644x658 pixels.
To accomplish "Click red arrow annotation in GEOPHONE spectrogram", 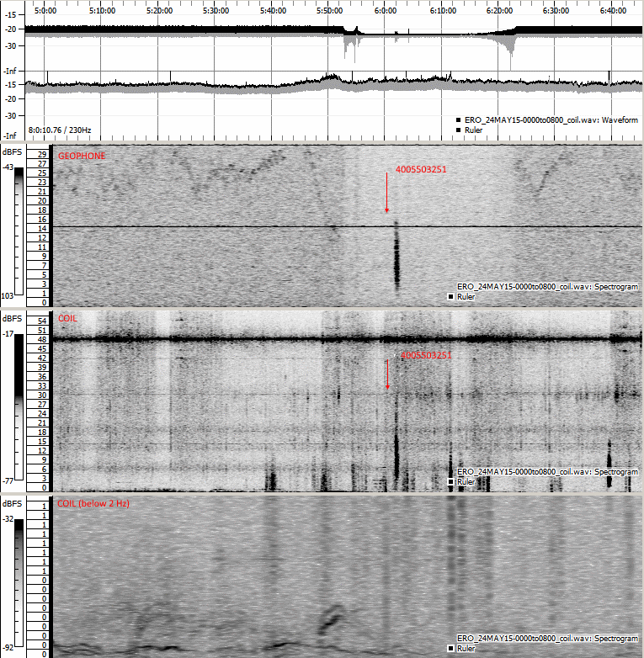I will (x=387, y=194).
